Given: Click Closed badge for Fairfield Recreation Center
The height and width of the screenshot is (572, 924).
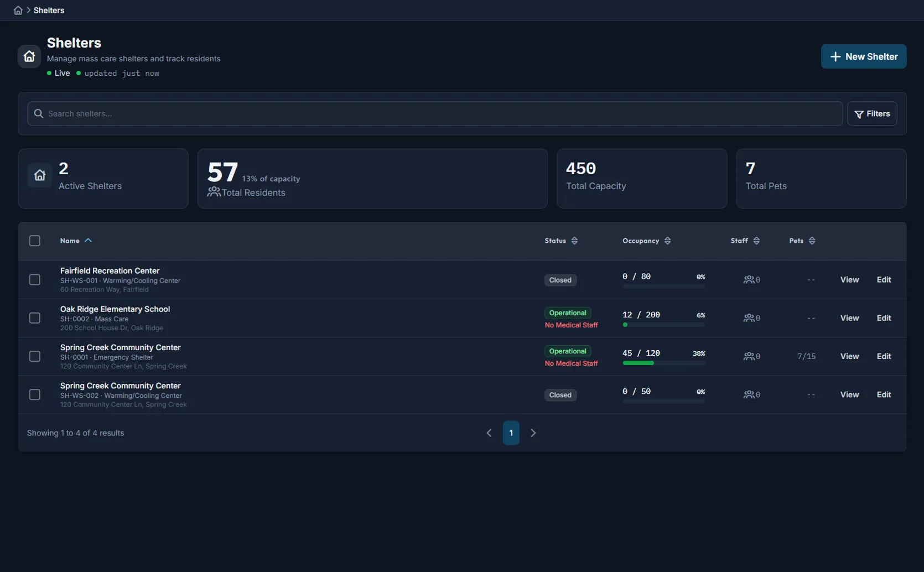Looking at the screenshot, I should click(x=560, y=280).
